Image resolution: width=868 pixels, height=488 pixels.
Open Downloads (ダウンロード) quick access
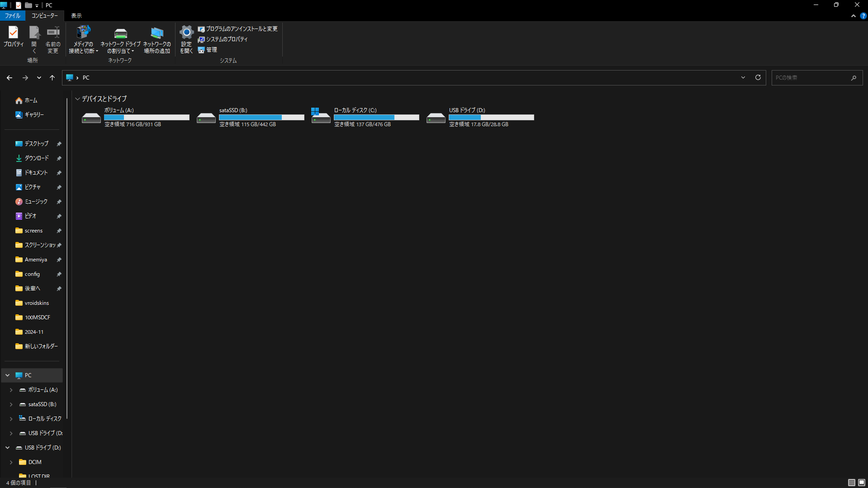(32, 158)
